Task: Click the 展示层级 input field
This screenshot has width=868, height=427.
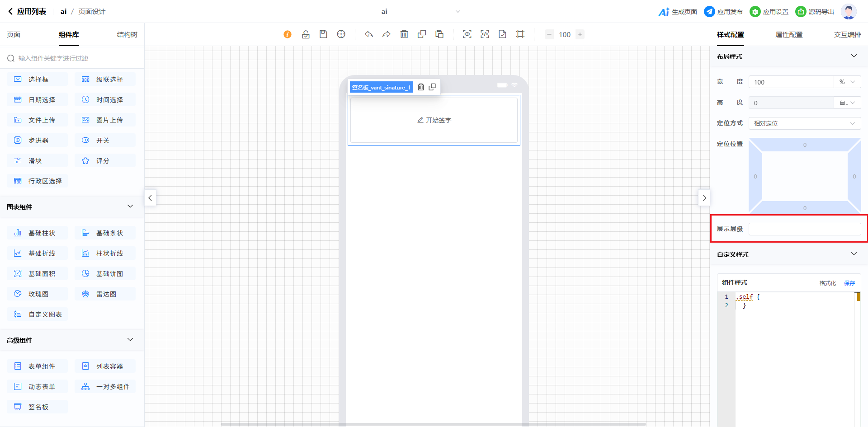Action: (x=804, y=229)
